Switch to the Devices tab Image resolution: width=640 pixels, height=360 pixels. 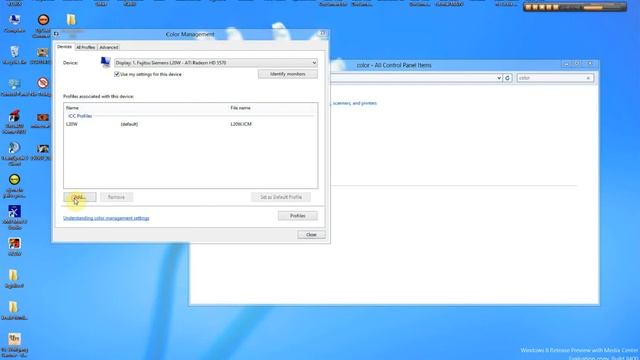64,47
